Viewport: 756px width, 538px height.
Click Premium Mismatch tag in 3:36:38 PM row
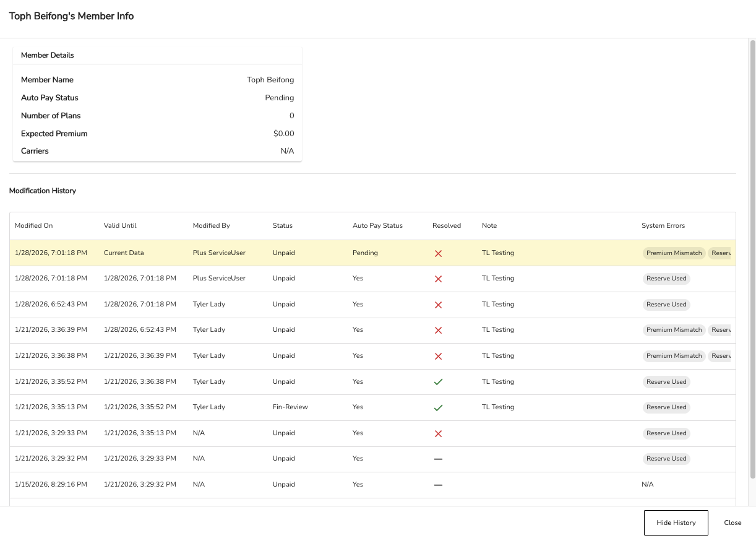pos(674,356)
